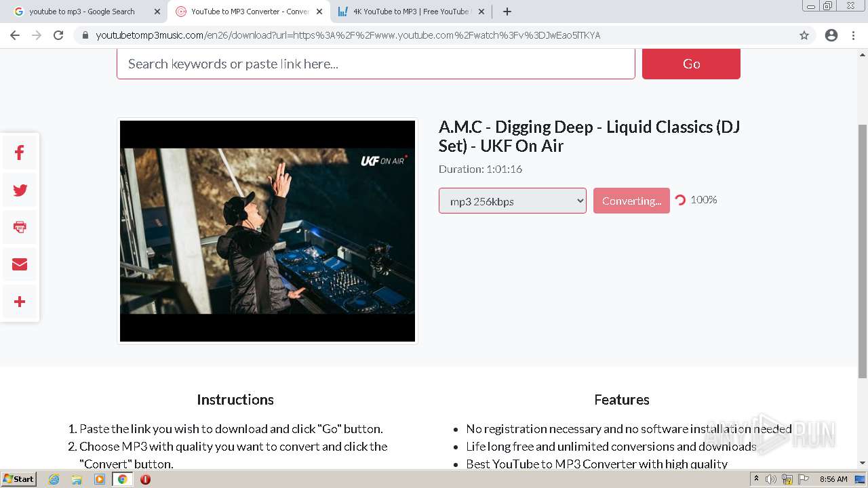Close the Google Search tab
Image resolution: width=868 pixels, height=488 pixels.
click(x=157, y=12)
